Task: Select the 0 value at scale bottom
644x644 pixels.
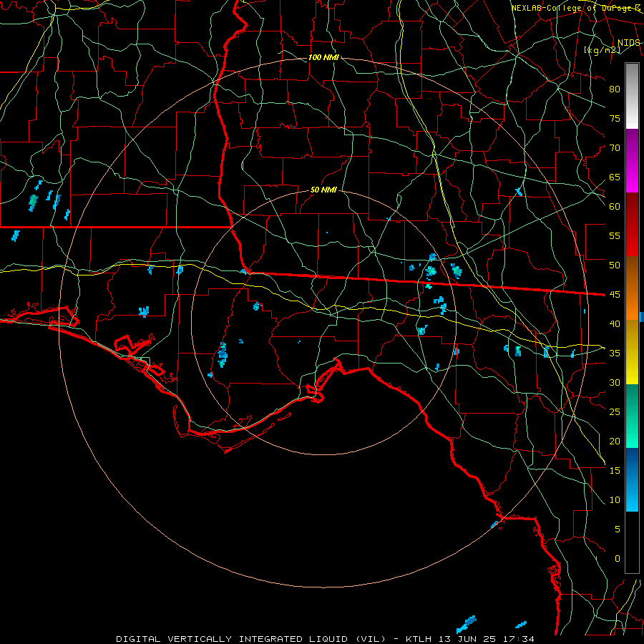Action: (618, 559)
